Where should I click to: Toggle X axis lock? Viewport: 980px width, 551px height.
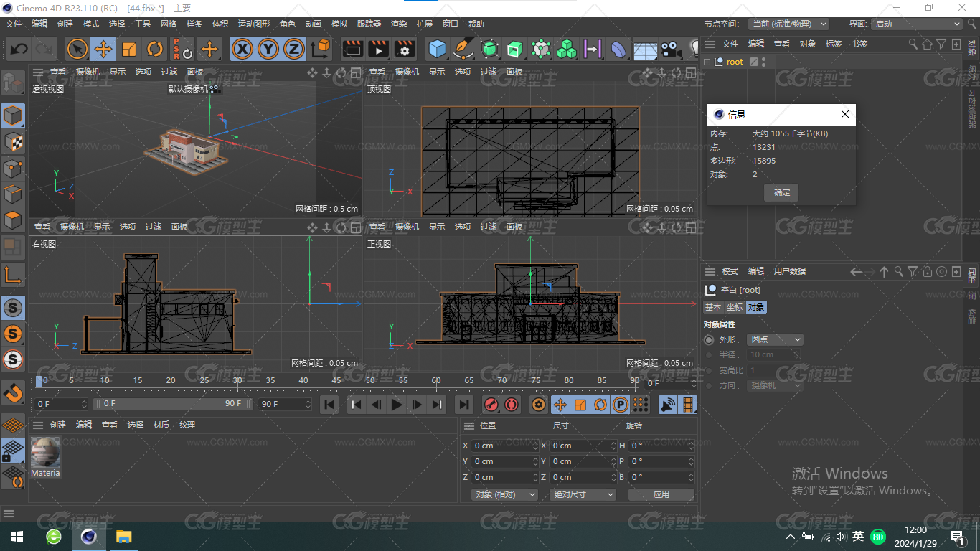point(243,49)
